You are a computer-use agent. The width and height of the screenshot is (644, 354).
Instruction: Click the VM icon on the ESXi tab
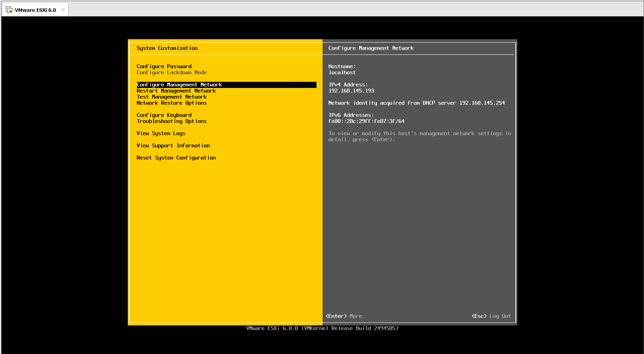9,10
